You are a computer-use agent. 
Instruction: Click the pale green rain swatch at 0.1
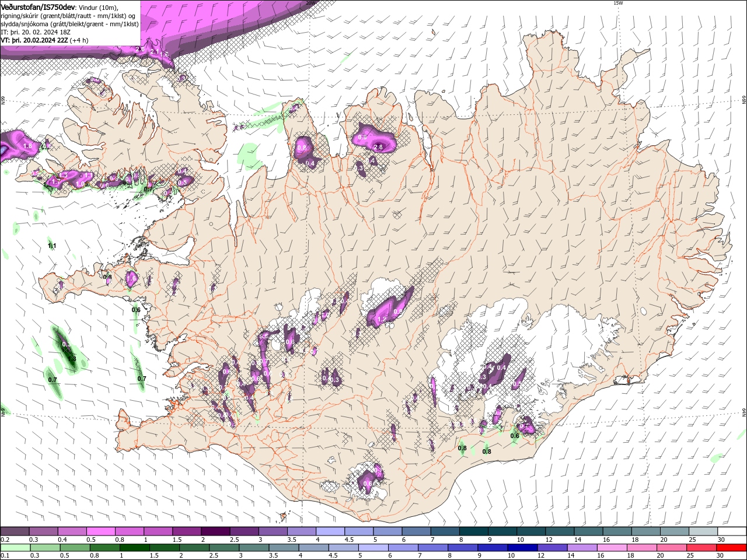15,547
